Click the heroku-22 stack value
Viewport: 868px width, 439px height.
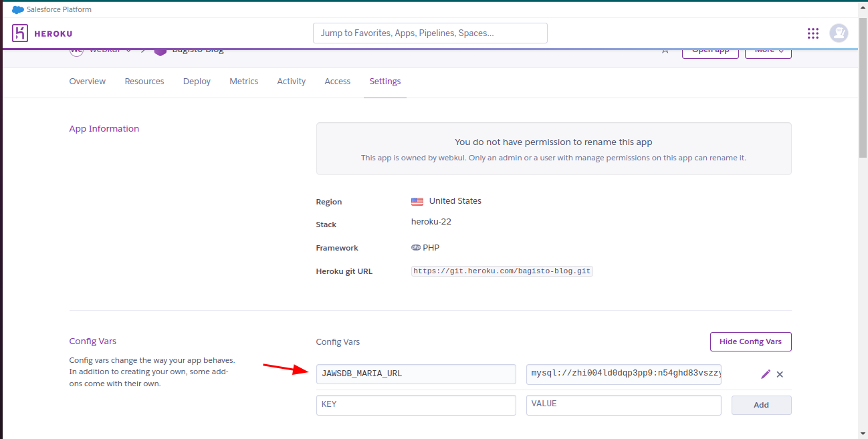point(431,222)
